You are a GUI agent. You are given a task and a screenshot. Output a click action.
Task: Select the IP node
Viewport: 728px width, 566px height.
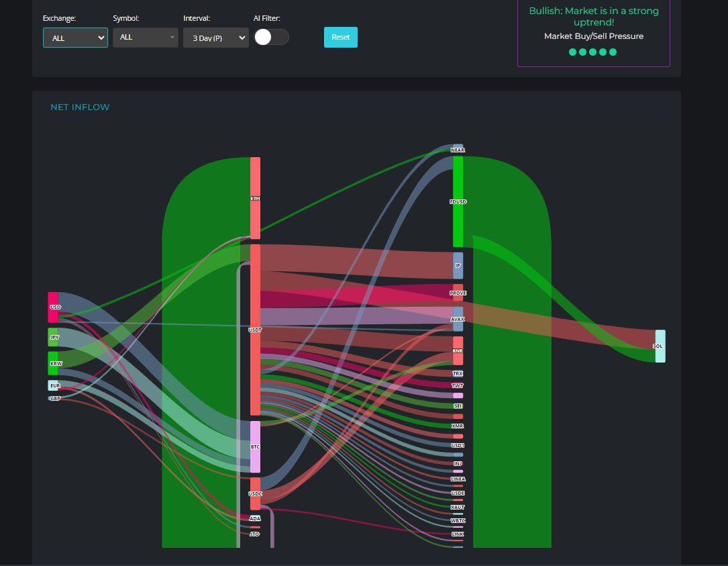tap(458, 265)
